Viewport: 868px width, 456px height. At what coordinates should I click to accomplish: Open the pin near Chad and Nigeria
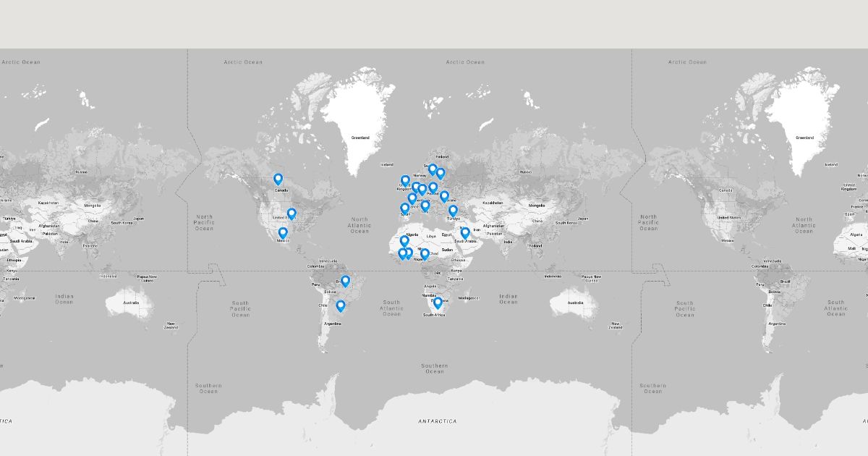425,253
